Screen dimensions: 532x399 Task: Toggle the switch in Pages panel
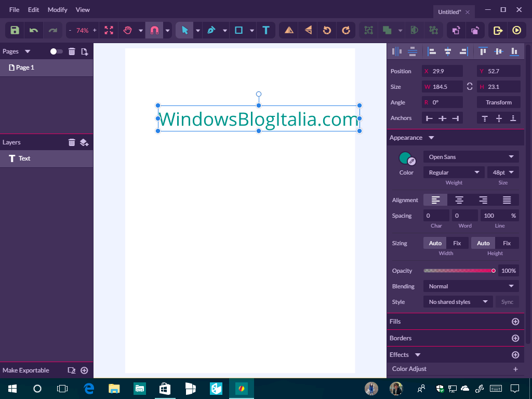click(x=56, y=51)
